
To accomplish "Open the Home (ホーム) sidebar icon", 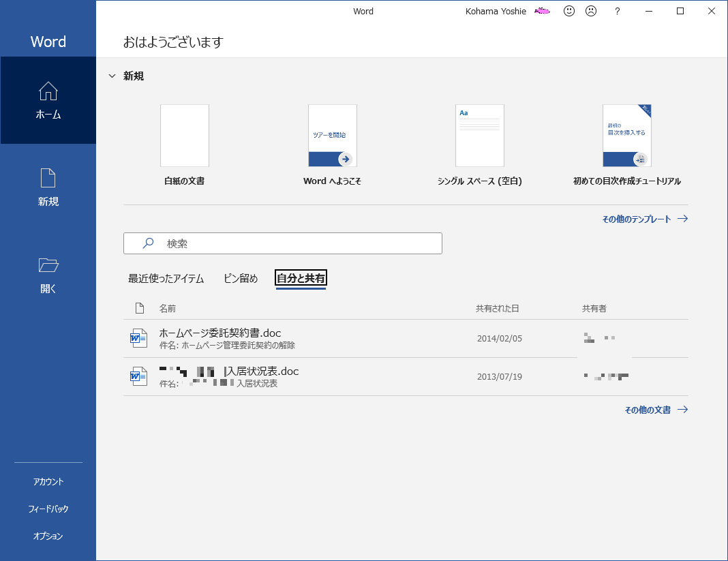I will pos(48,91).
